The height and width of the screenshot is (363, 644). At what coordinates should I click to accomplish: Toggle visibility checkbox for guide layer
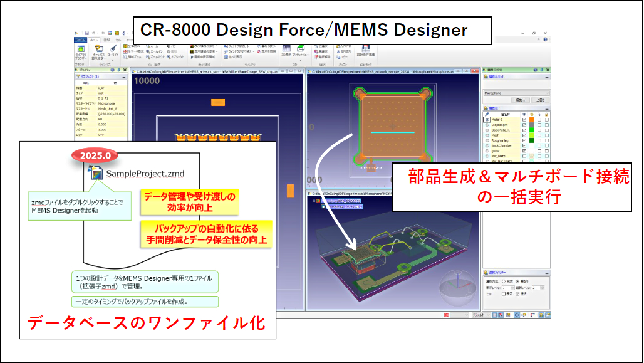point(524,151)
